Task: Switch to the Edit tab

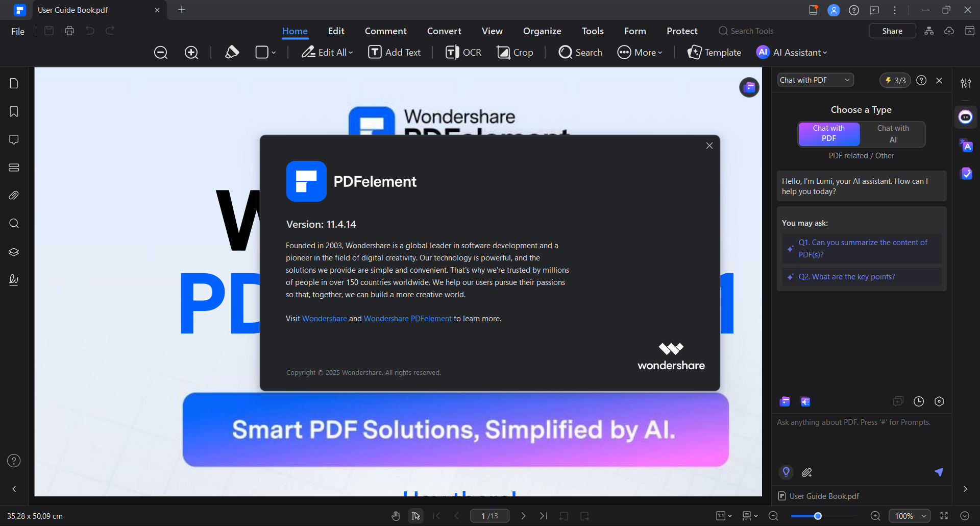Action: click(336, 31)
